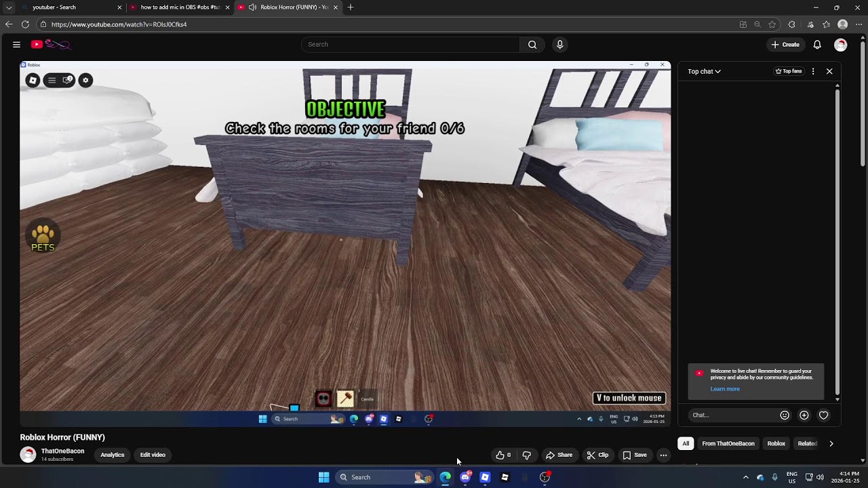Start voice search with the microphone icon
Viewport: 868px width, 488px height.
559,45
